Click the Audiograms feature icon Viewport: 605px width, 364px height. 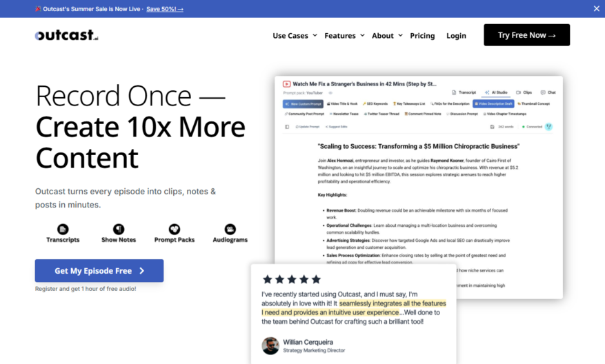[230, 229]
